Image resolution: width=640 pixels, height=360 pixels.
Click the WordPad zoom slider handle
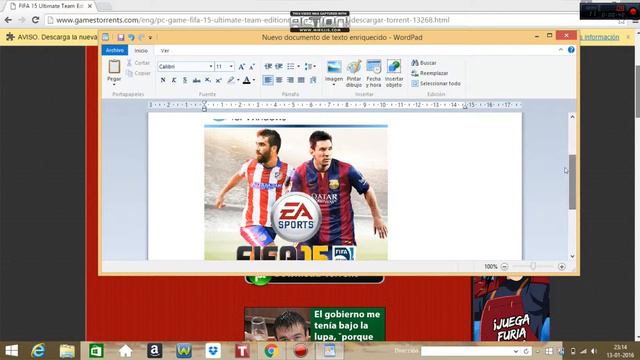point(533,267)
